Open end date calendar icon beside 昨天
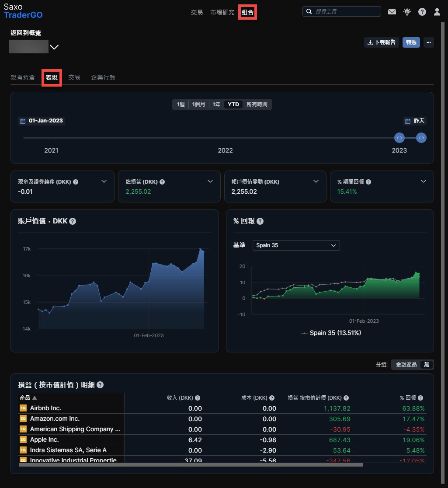This screenshot has width=448, height=488. 407,121
